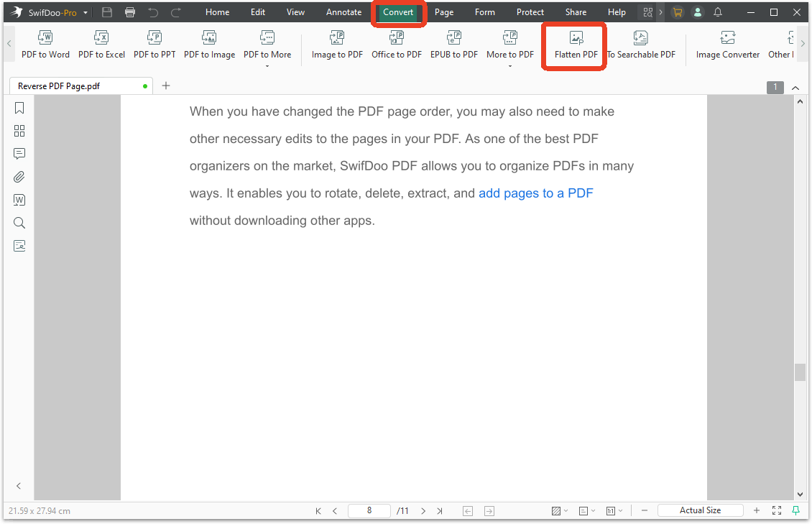
Task: Switch to the Page tab
Action: pyautogui.click(x=444, y=12)
